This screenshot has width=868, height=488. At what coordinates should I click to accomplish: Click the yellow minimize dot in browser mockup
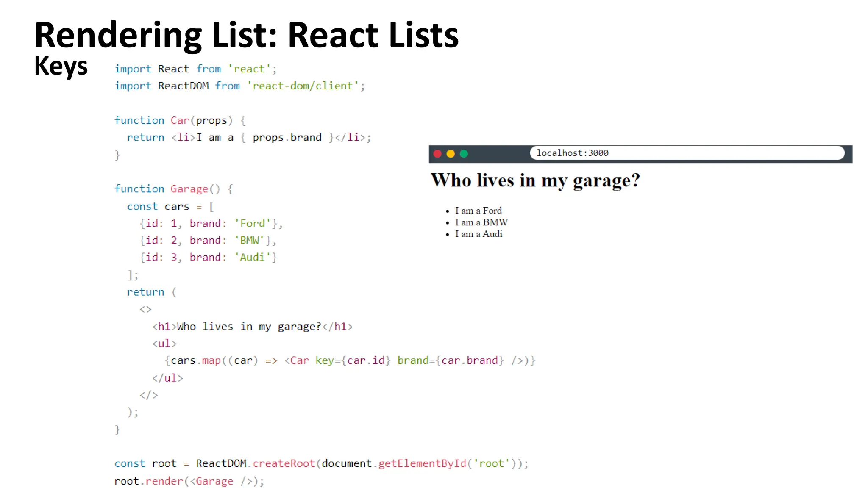coord(451,153)
